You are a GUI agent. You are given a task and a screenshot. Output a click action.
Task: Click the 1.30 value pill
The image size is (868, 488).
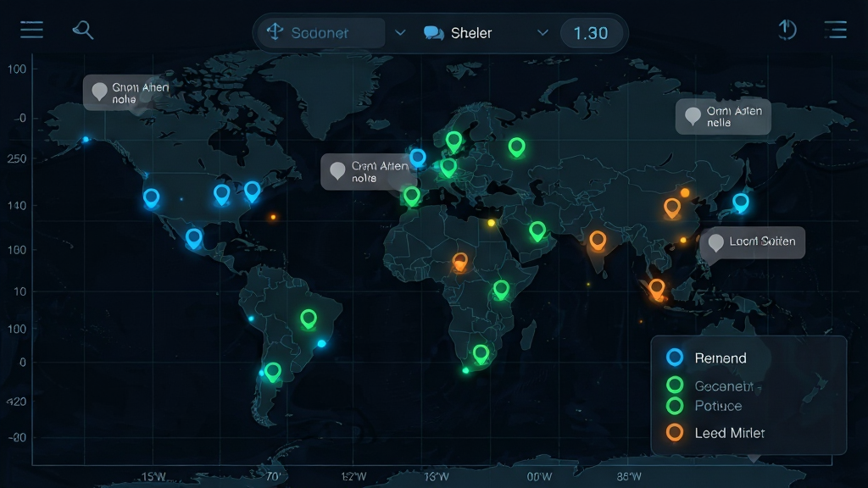click(x=591, y=33)
